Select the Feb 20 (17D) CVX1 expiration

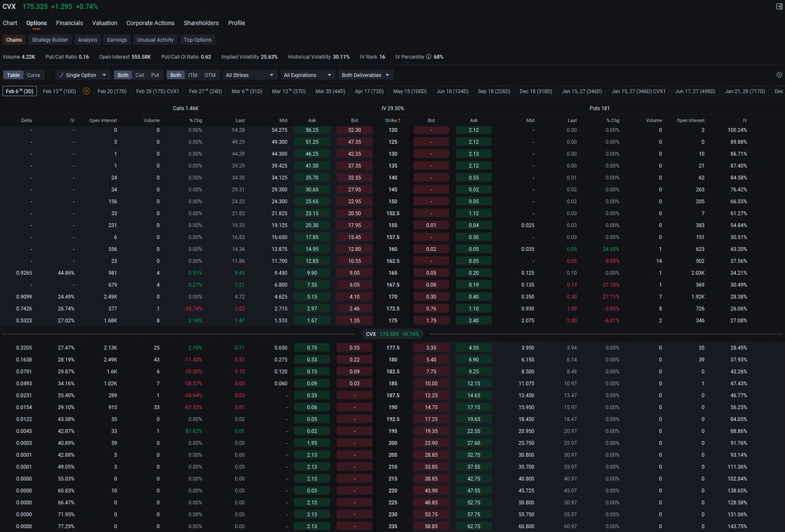(x=157, y=91)
